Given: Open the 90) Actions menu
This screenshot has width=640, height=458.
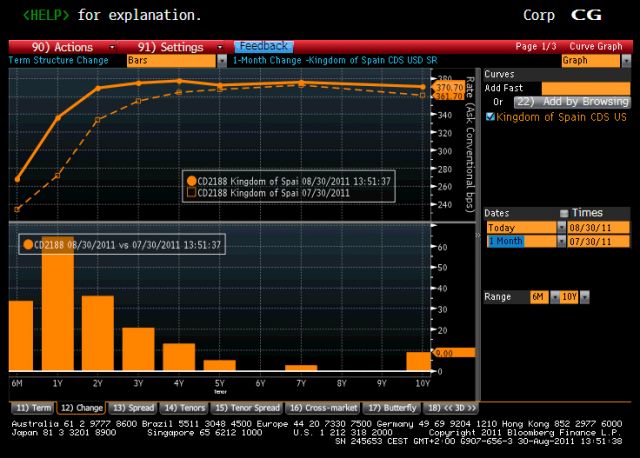Looking at the screenshot, I should (62, 47).
